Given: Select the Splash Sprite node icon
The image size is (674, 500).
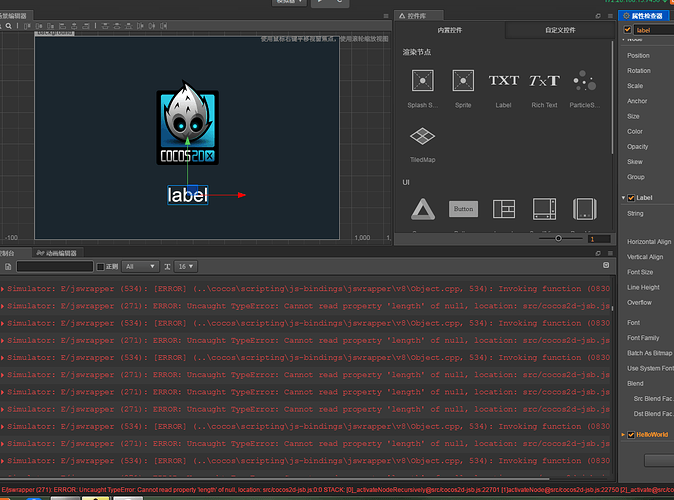Looking at the screenshot, I should (423, 80).
